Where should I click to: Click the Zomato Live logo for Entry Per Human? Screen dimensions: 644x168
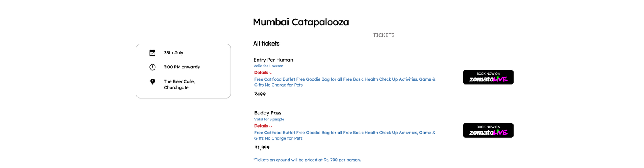(x=488, y=79)
